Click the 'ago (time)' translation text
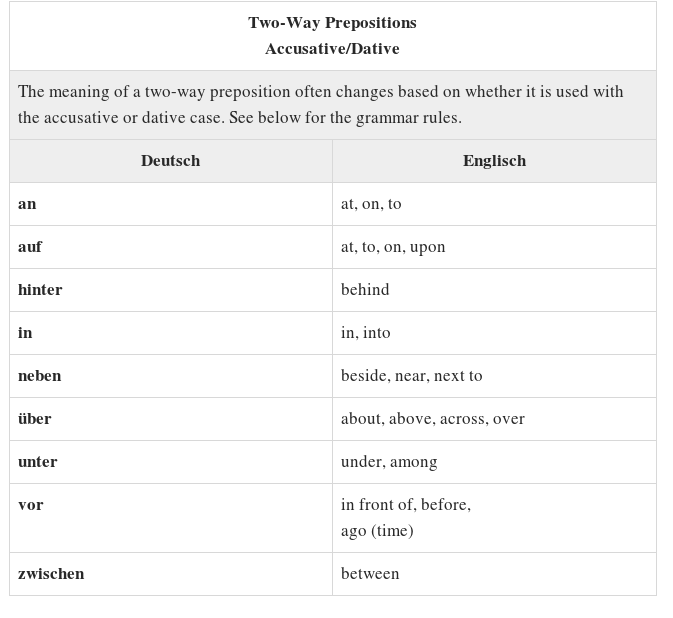Viewport: 673px width, 618px height. pos(377,531)
